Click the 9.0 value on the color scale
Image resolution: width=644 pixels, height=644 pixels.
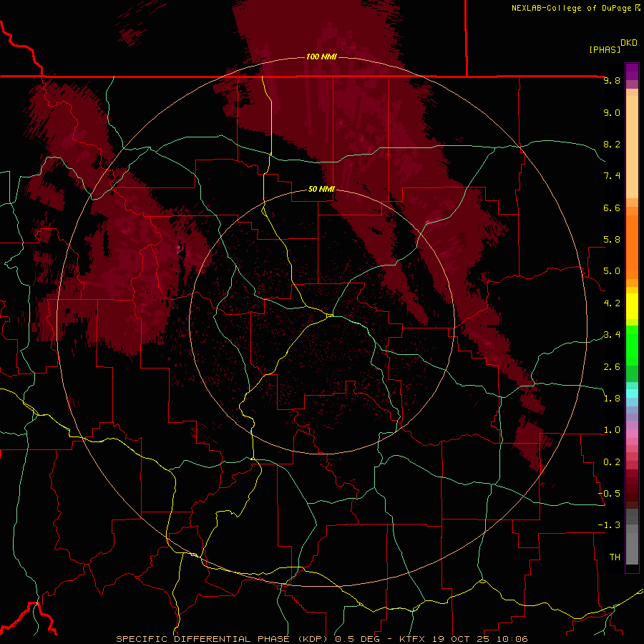(x=612, y=113)
